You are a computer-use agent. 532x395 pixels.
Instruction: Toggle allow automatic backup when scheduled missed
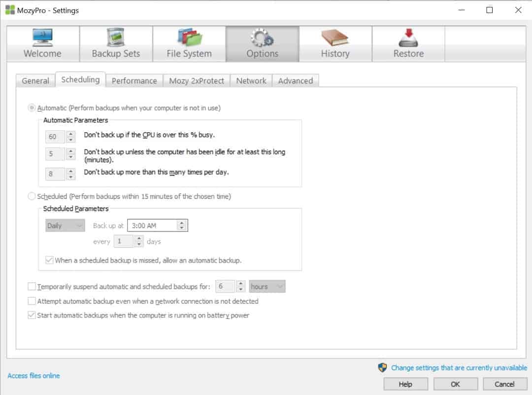click(50, 260)
